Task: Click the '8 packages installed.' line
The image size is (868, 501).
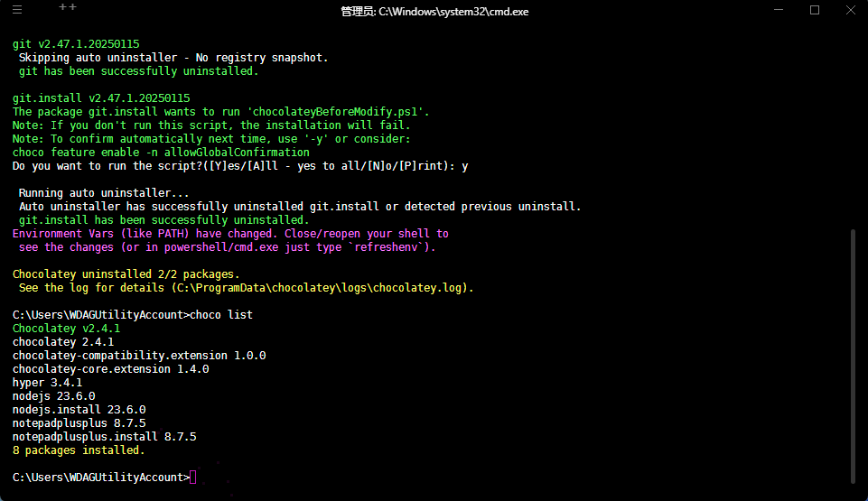Action: tap(78, 450)
